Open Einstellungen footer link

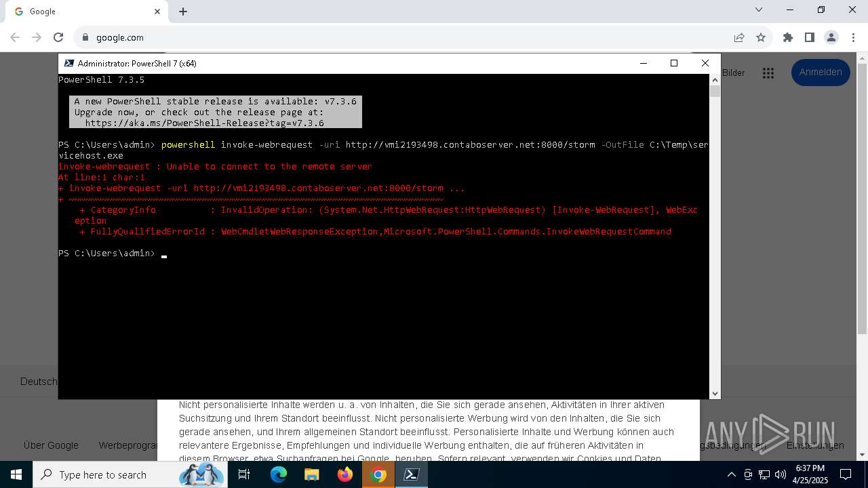click(815, 445)
